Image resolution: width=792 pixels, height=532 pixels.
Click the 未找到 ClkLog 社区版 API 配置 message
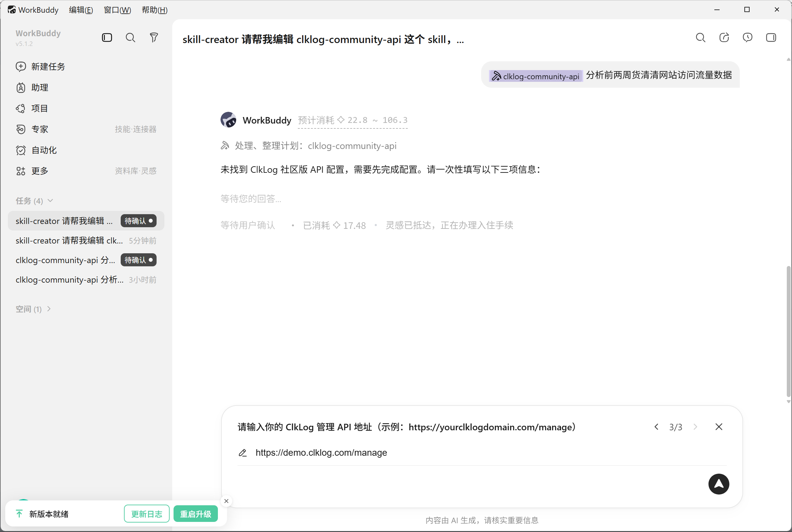tap(381, 169)
